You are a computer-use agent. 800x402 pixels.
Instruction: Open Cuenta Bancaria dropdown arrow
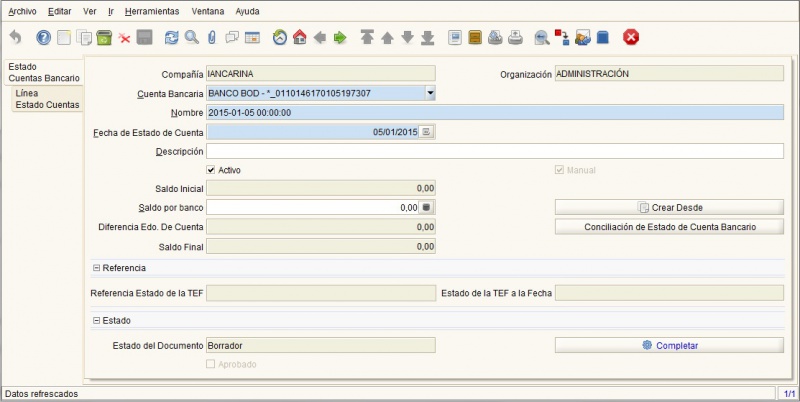tap(430, 93)
